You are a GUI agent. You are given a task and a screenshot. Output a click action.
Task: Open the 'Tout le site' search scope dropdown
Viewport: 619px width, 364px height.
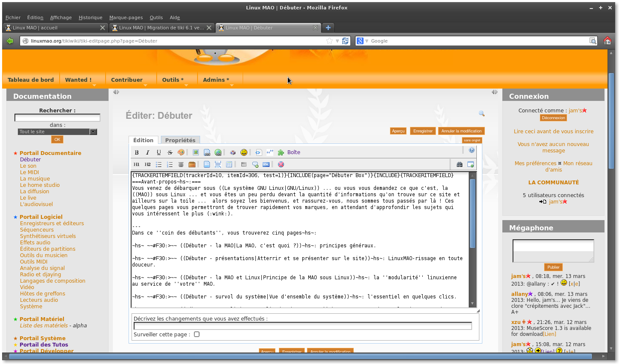pyautogui.click(x=57, y=132)
